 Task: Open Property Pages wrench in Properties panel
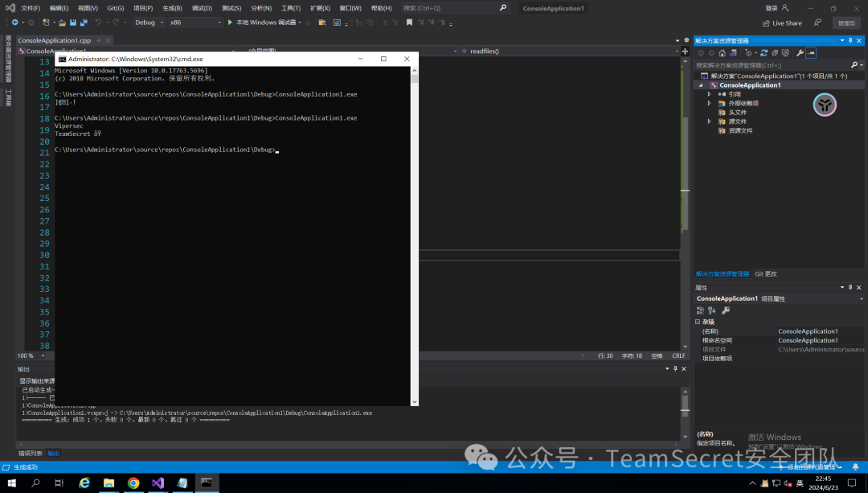[x=726, y=310]
